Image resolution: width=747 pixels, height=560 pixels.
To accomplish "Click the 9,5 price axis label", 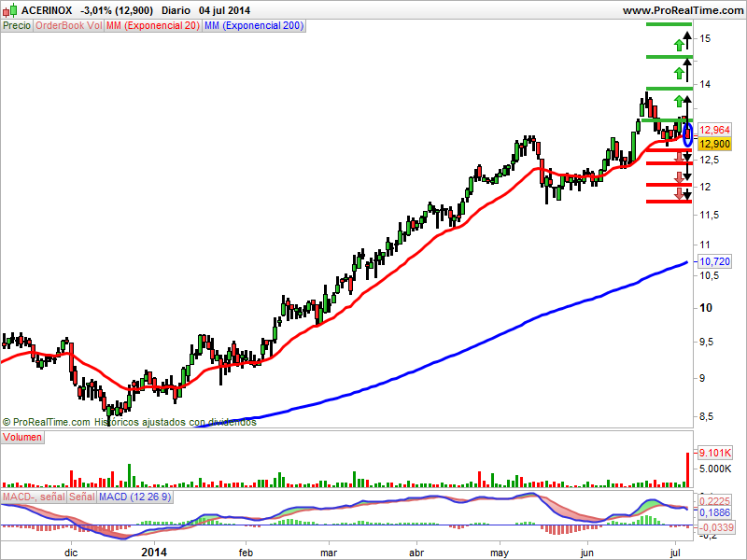I will [x=707, y=343].
